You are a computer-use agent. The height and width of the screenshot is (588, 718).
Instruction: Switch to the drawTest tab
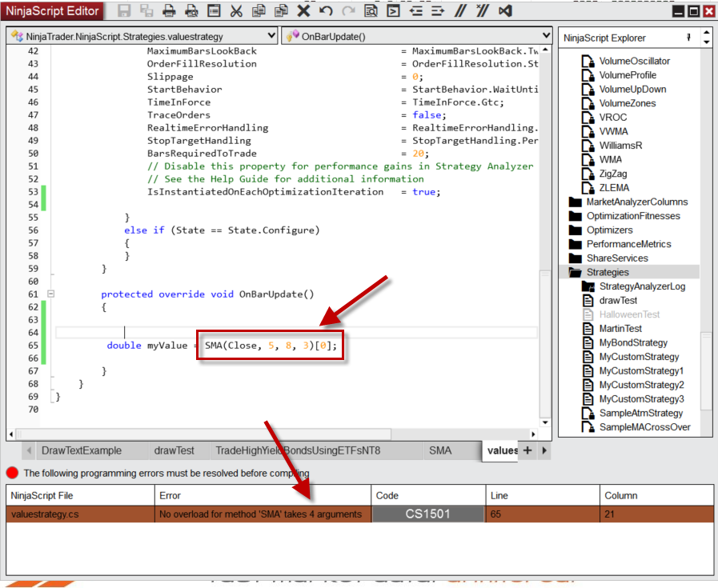coord(174,450)
